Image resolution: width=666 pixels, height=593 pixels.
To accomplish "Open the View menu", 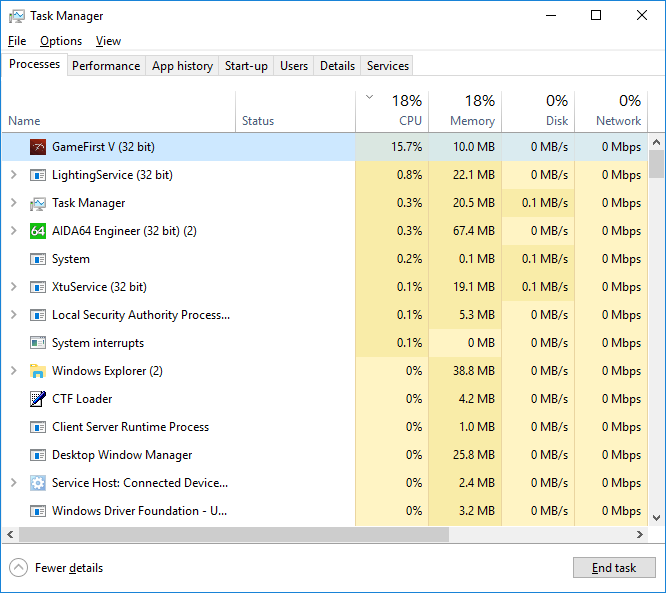I will coord(108,41).
